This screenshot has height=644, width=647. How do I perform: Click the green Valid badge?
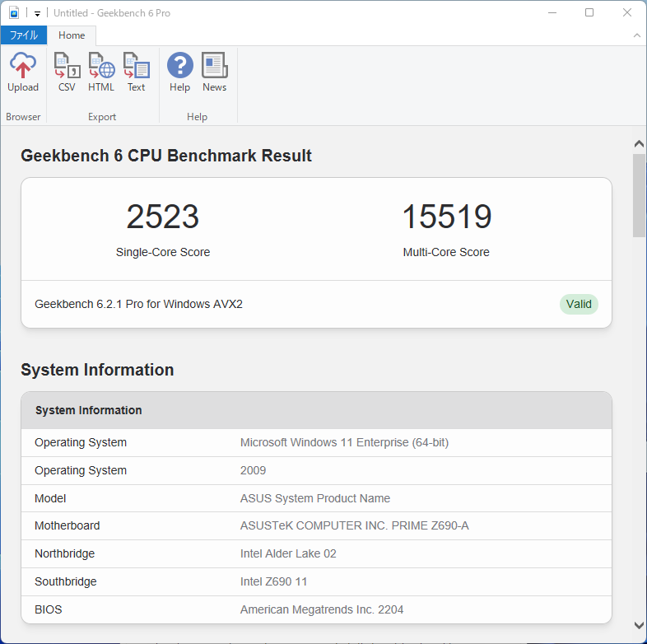[x=579, y=304]
